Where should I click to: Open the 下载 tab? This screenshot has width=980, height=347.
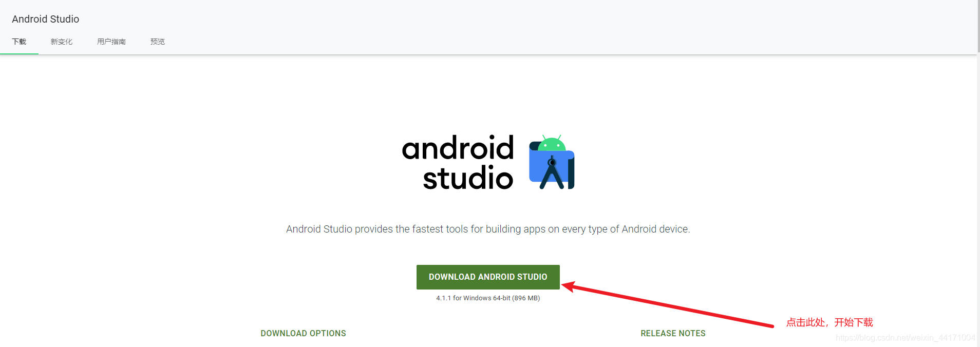pyautogui.click(x=19, y=42)
